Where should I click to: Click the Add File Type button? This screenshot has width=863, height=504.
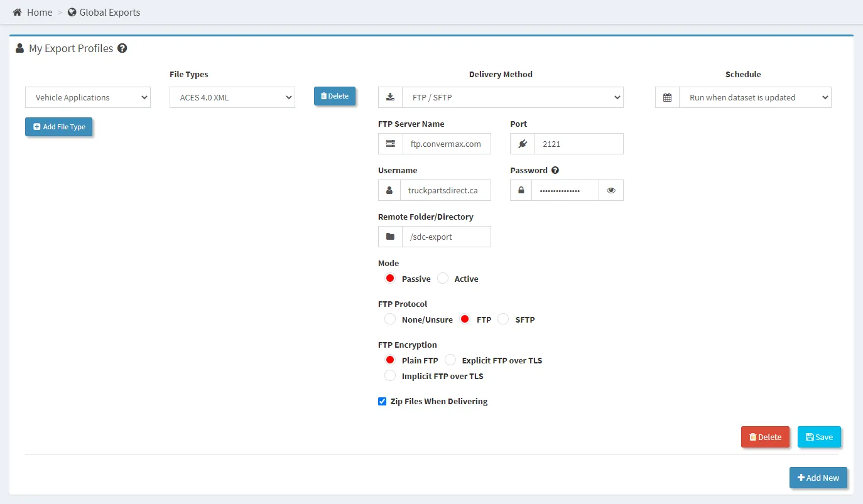59,127
